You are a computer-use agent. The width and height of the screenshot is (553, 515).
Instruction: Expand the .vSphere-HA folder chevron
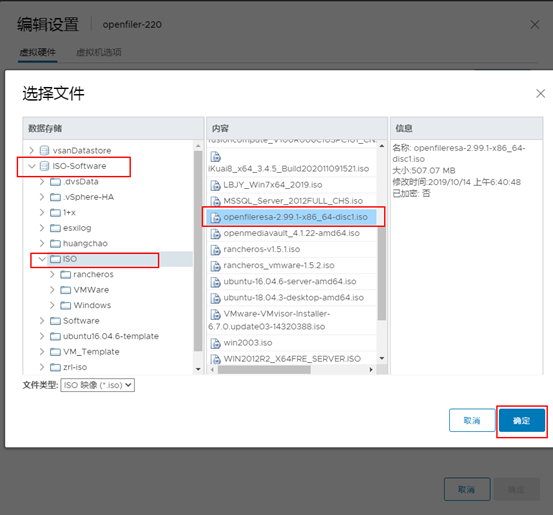click(42, 197)
